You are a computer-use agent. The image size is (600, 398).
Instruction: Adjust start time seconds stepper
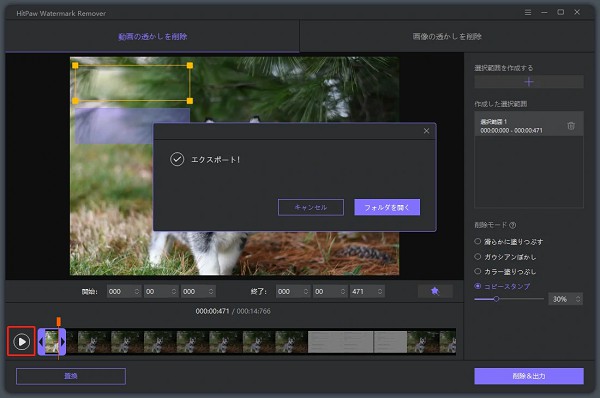pos(174,292)
